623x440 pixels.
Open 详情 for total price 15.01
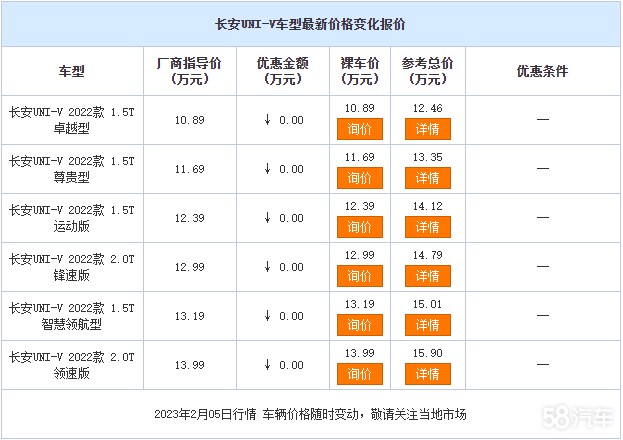point(428,325)
